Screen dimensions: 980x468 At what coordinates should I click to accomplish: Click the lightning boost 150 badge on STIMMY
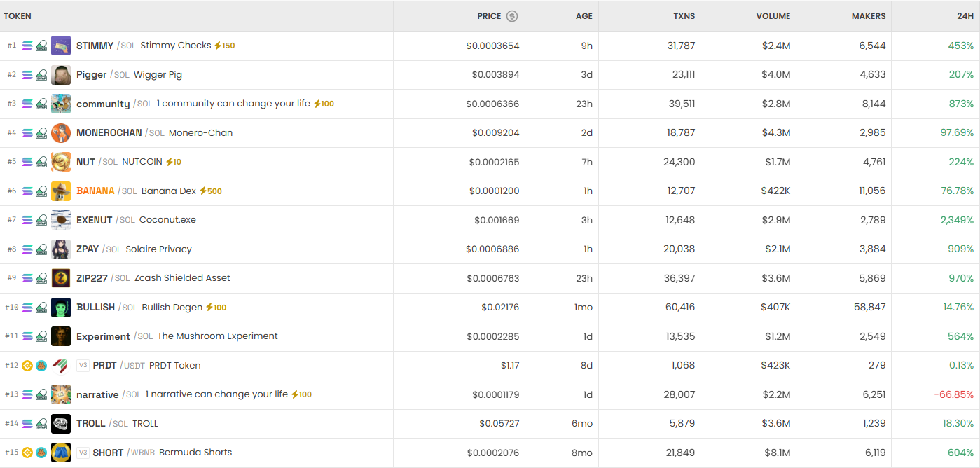[224, 46]
